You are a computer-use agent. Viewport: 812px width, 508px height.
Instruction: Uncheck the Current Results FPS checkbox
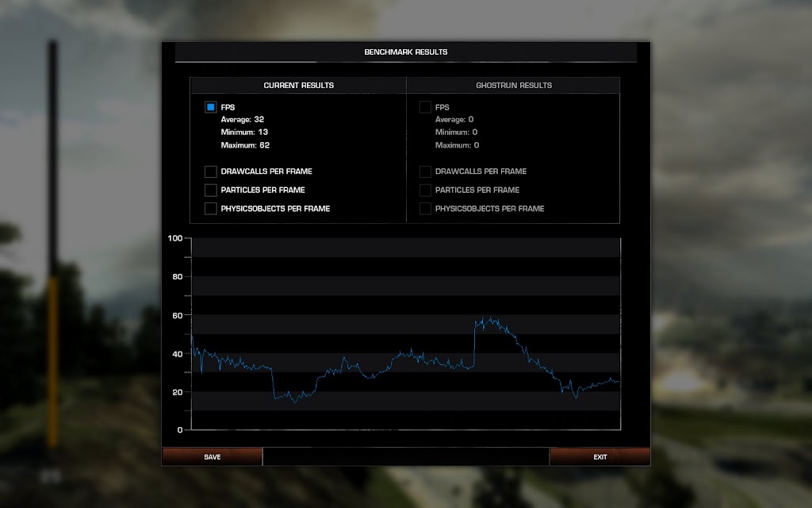210,107
